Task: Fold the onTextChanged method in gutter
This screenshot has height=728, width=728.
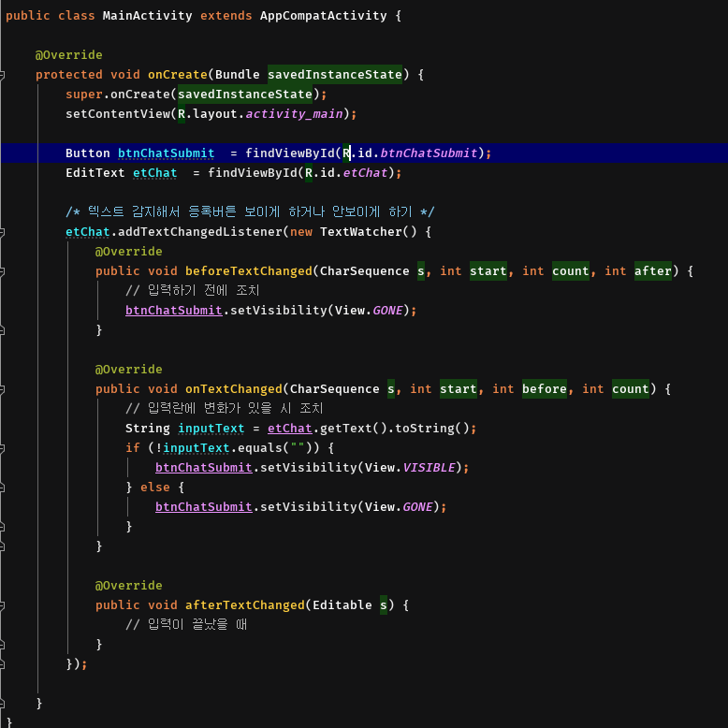Action: 2,389
